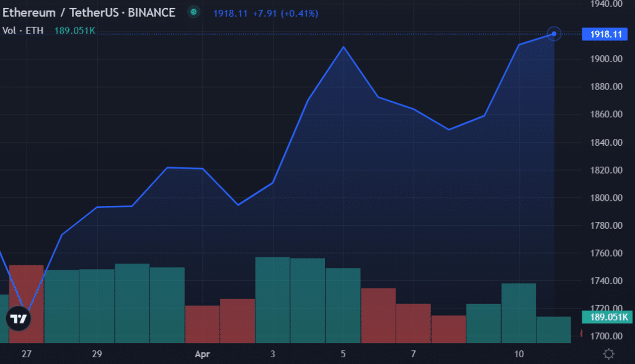Click the 1760.00 price scale label

pos(606,253)
